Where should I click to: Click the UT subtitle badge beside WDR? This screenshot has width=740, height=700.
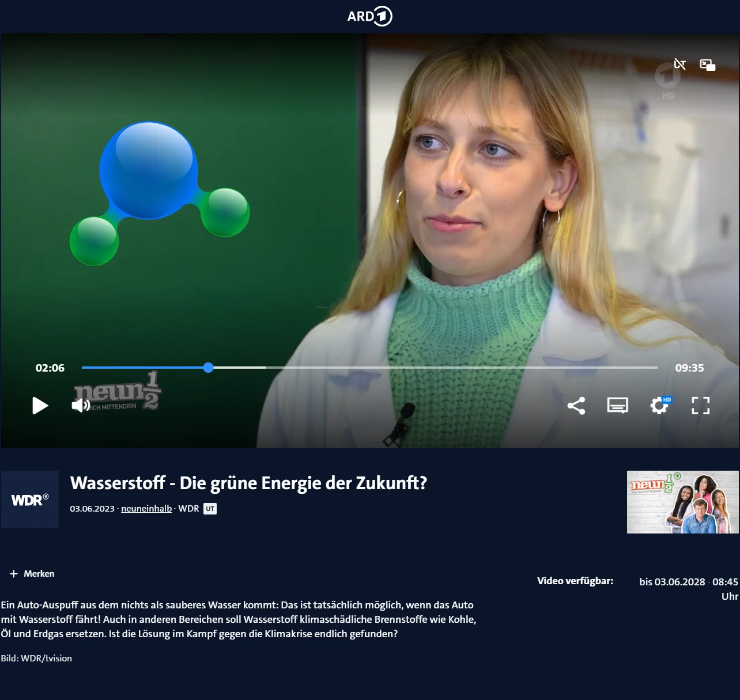210,509
